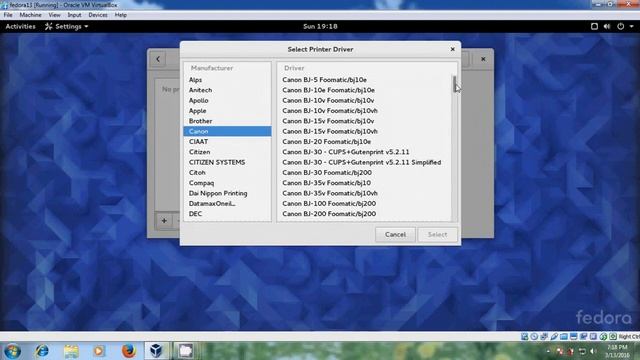Select DatamaxOneil manufacturer
The width and height of the screenshot is (640, 360).
(227, 203)
